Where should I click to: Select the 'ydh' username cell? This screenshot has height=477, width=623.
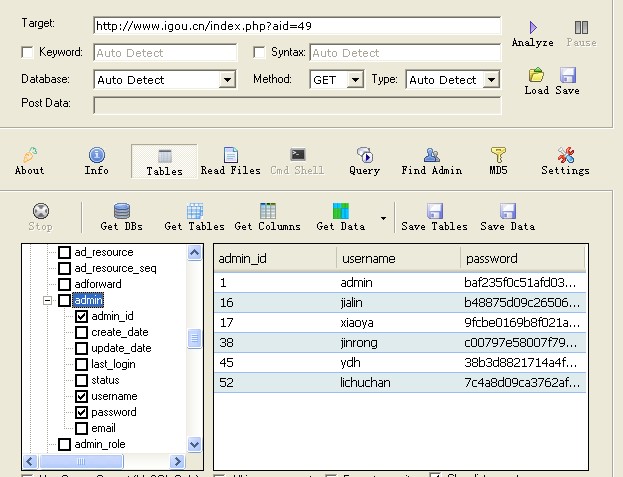[350, 362]
